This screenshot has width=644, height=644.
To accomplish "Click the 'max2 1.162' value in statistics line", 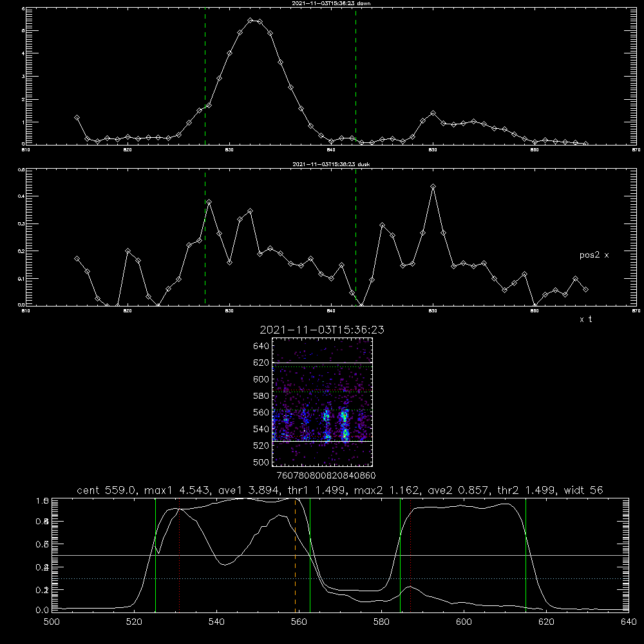I will pos(388,490).
